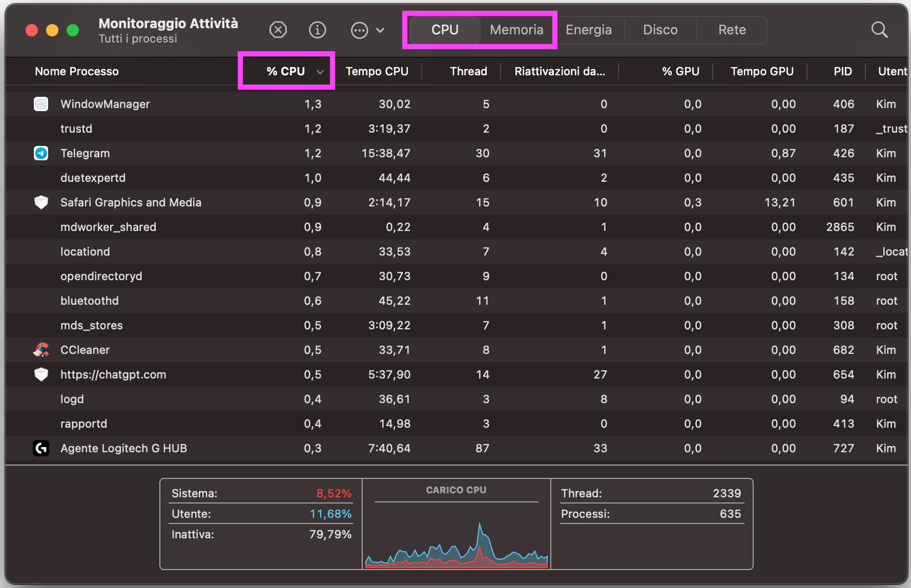Toggle sort order via % CPU column chevron

click(x=320, y=72)
